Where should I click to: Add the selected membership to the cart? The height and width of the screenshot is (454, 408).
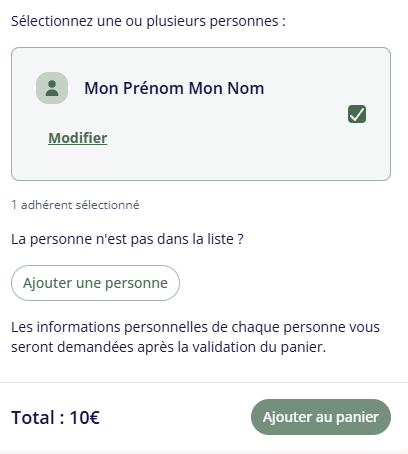click(321, 417)
